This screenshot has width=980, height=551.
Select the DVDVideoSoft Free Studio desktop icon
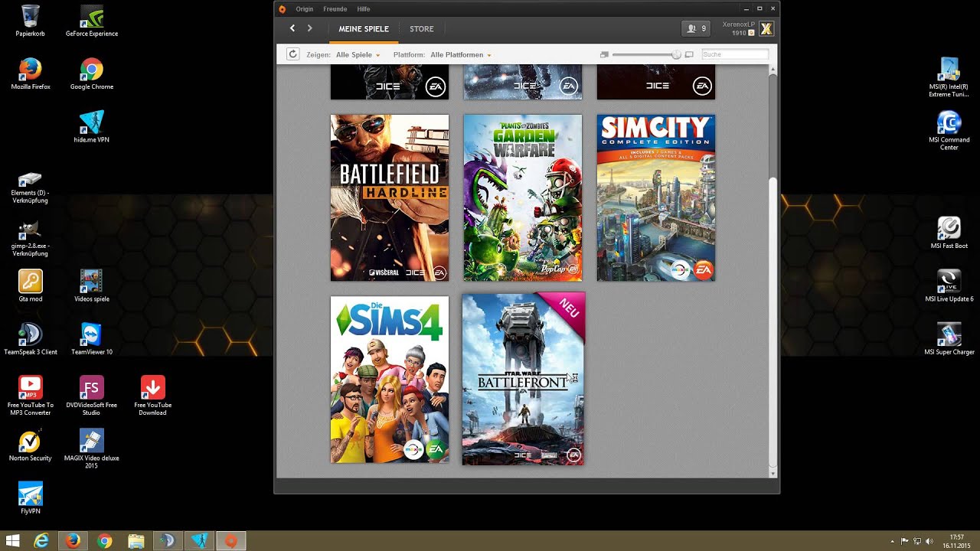[92, 395]
